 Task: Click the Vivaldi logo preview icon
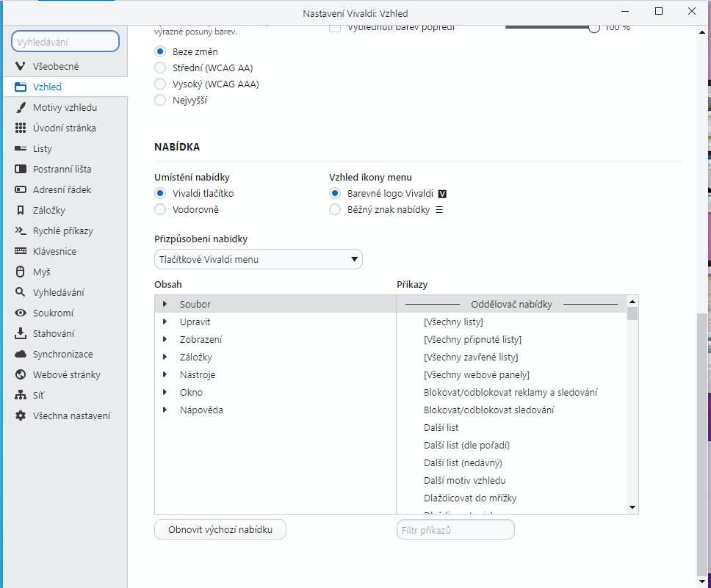(x=443, y=194)
